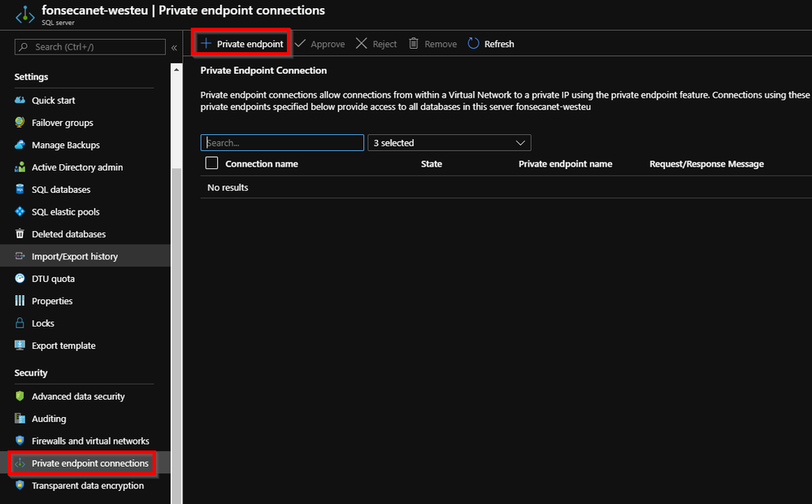Screen dimensions: 812x504
Task: Sort by Connection name column header
Action: (262, 163)
